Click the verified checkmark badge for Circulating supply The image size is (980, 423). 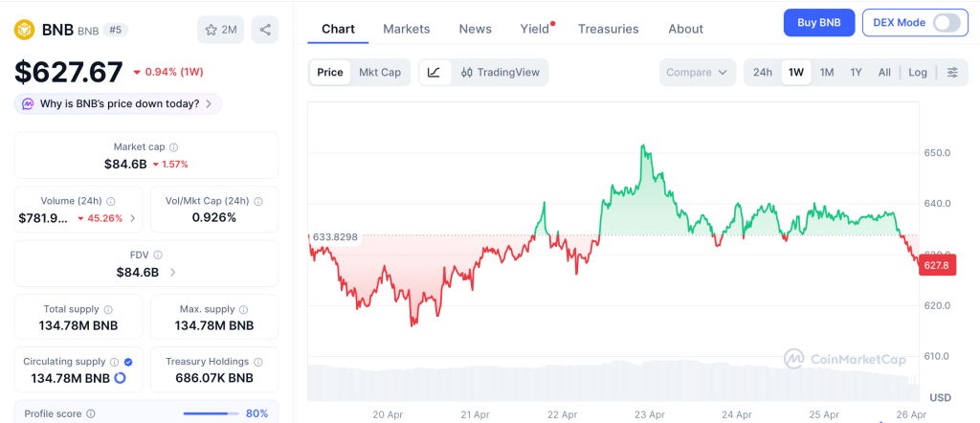click(x=128, y=362)
